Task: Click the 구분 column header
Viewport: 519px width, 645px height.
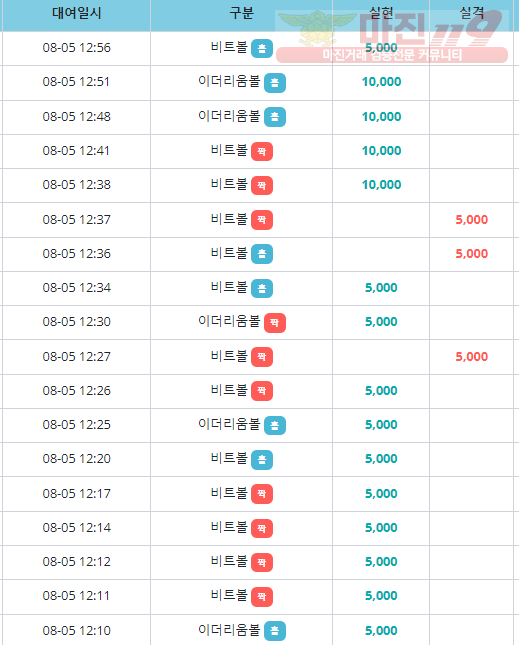Action: 241,13
